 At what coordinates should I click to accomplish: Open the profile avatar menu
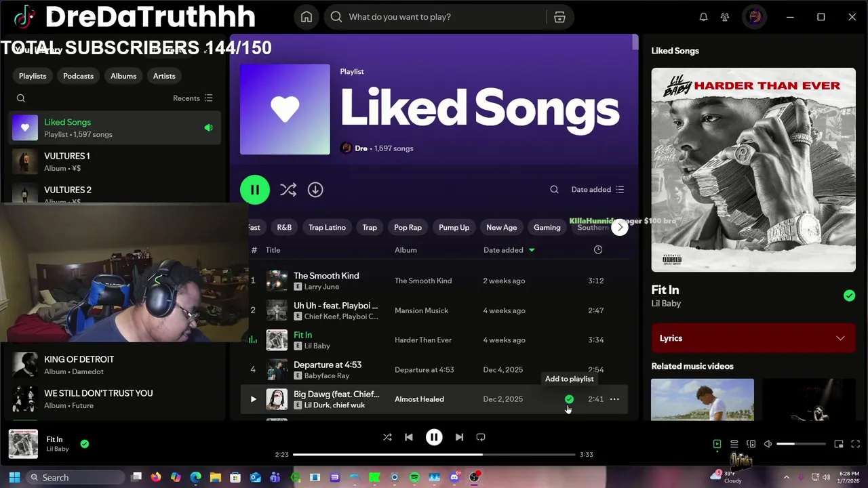point(755,17)
